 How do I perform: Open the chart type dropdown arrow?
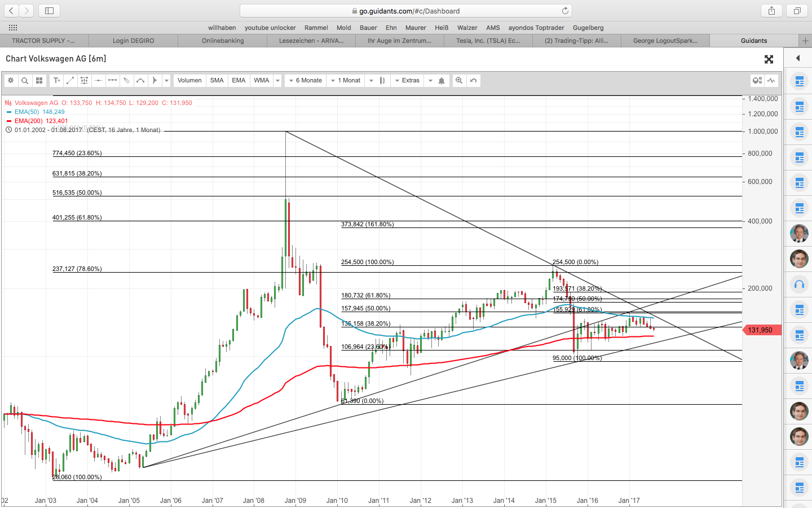(371, 81)
